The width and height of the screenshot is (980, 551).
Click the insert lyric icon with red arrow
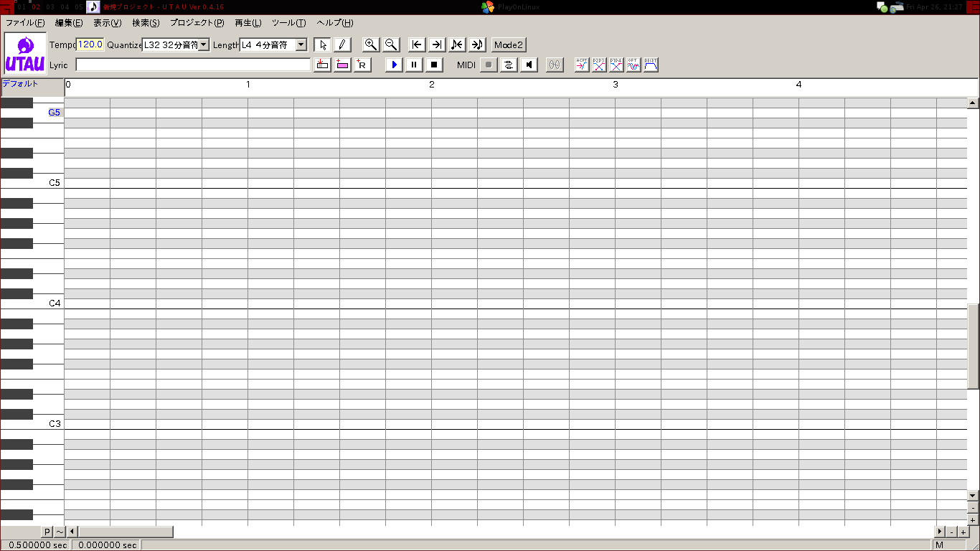click(x=323, y=65)
